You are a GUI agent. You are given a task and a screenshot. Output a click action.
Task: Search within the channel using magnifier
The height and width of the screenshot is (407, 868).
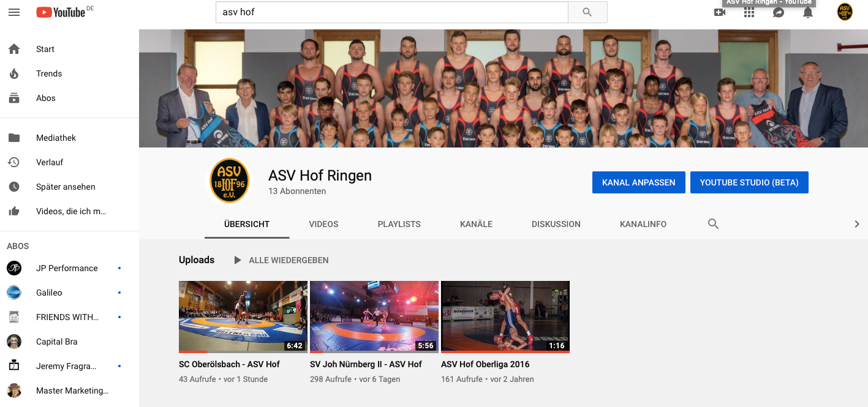713,224
